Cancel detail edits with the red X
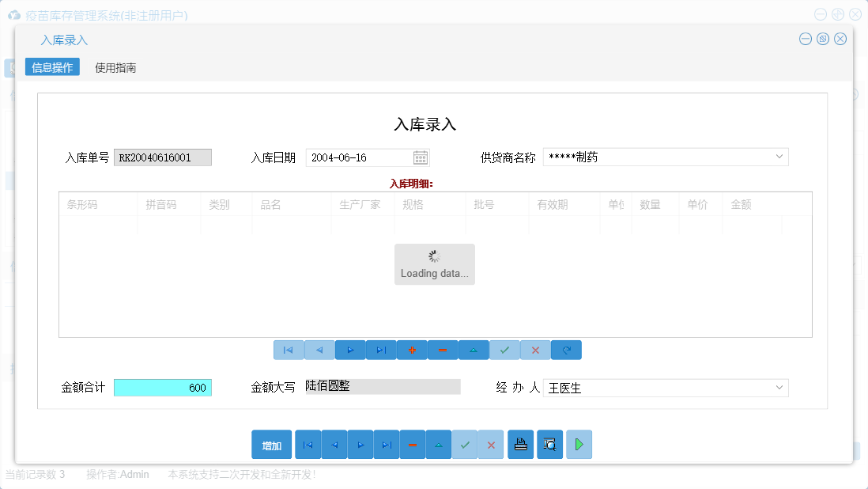The width and height of the screenshot is (868, 489). click(535, 350)
